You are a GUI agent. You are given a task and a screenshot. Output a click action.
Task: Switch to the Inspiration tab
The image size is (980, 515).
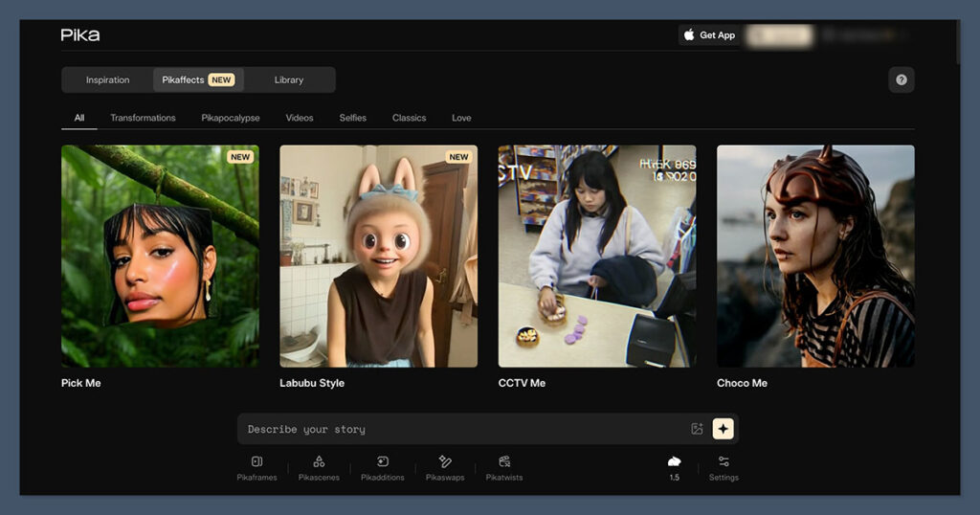(107, 80)
